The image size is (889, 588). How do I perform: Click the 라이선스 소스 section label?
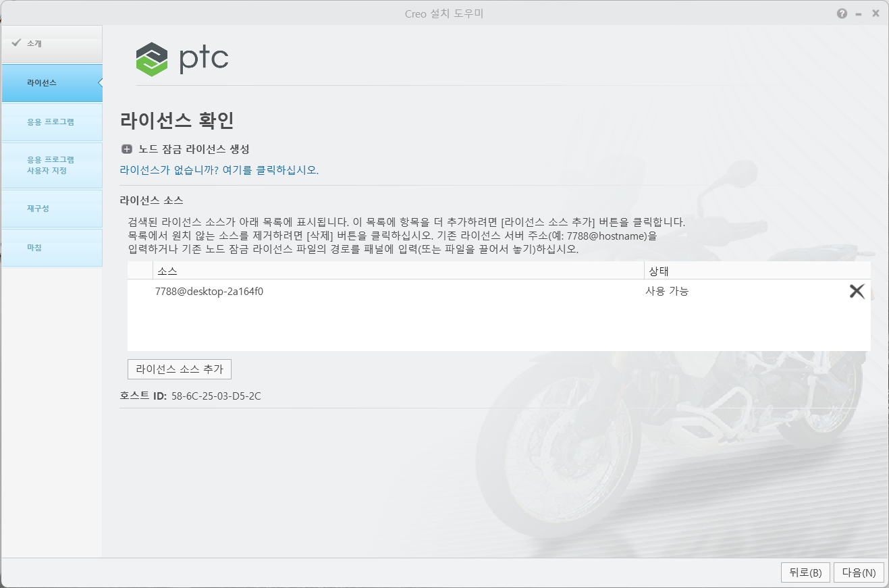(x=151, y=201)
